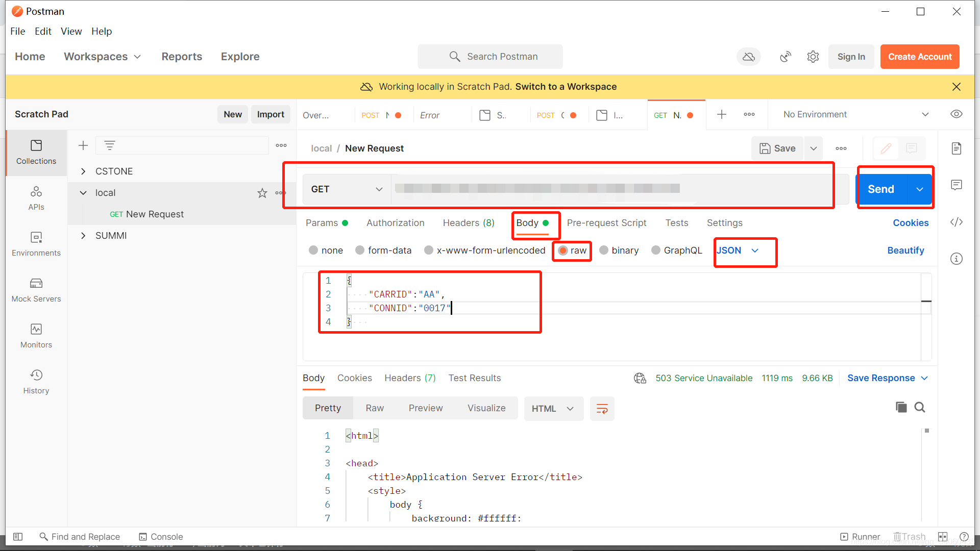Toggle word wrap in response viewer

(602, 409)
